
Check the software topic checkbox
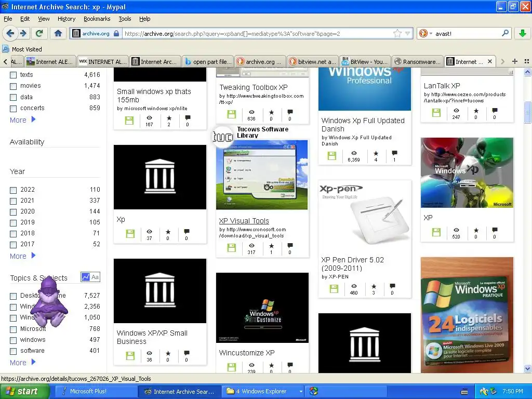pos(13,351)
